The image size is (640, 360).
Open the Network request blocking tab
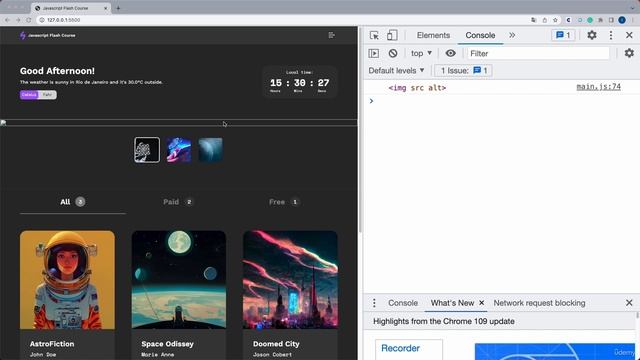[539, 303]
